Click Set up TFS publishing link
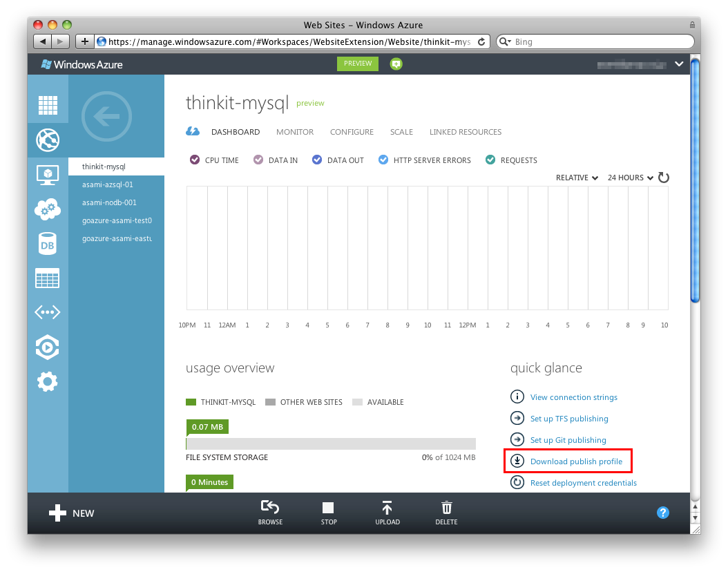 tap(569, 419)
